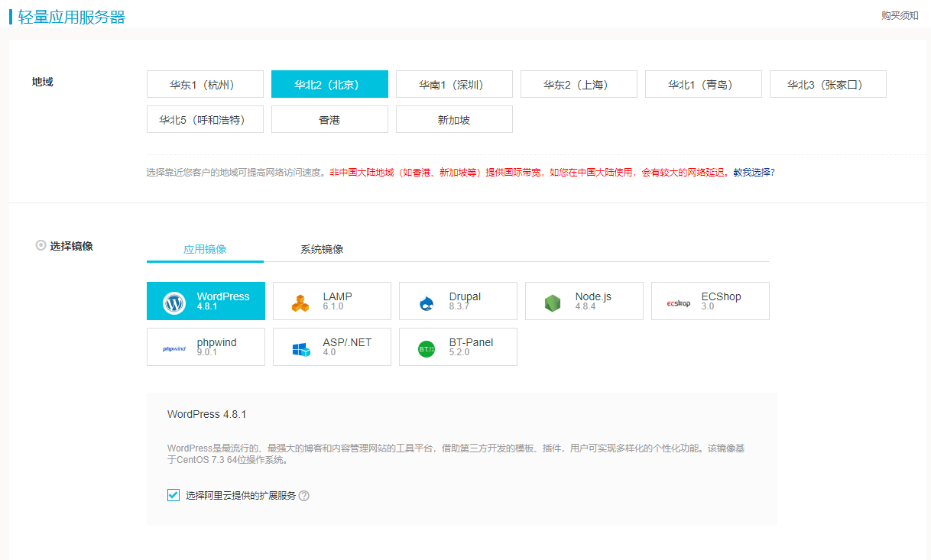
Task: Select region 香港
Action: pos(329,119)
